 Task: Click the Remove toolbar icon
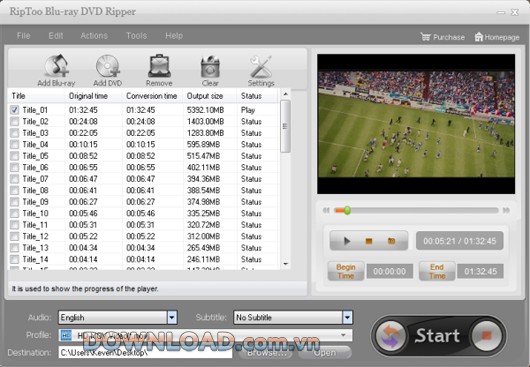[159, 66]
